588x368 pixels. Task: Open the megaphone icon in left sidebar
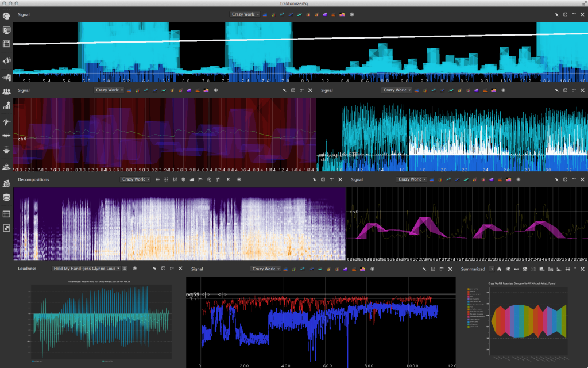click(x=7, y=61)
